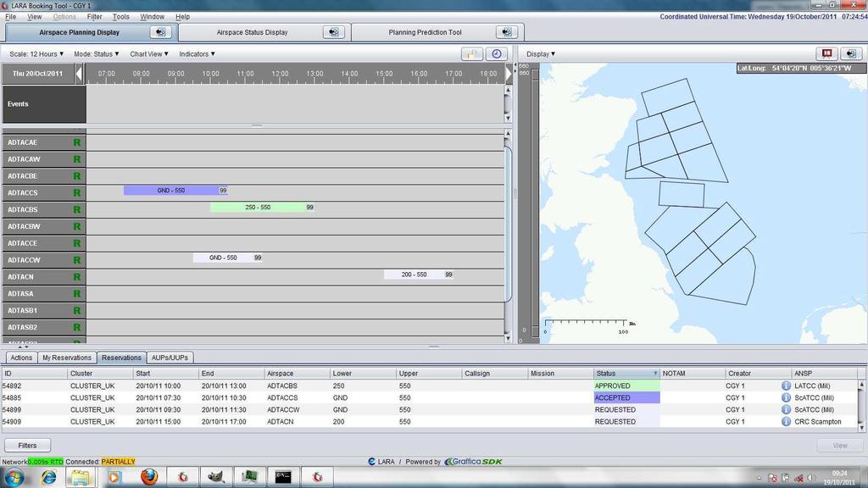Detach the Planning Prediction Tool tab icon
The height and width of the screenshot is (488, 868).
click(x=507, y=32)
